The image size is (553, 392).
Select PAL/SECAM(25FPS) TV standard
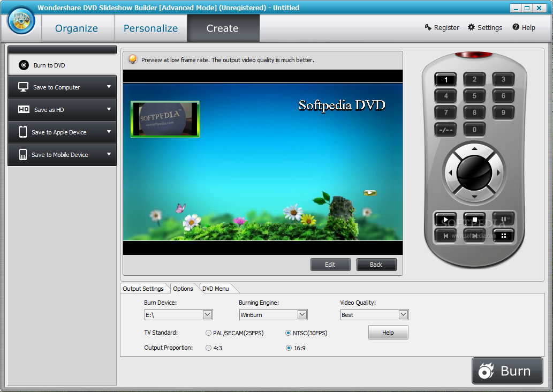pyautogui.click(x=208, y=333)
